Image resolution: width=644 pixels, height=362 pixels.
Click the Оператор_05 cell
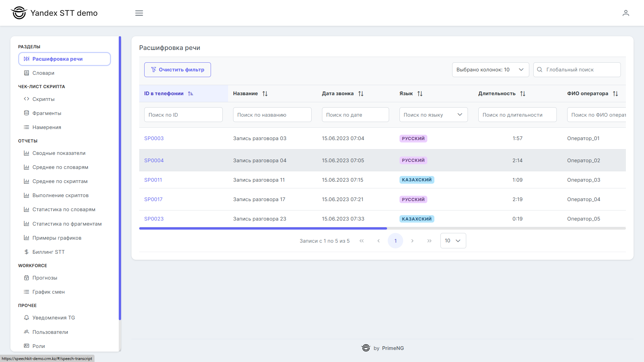pos(584,219)
